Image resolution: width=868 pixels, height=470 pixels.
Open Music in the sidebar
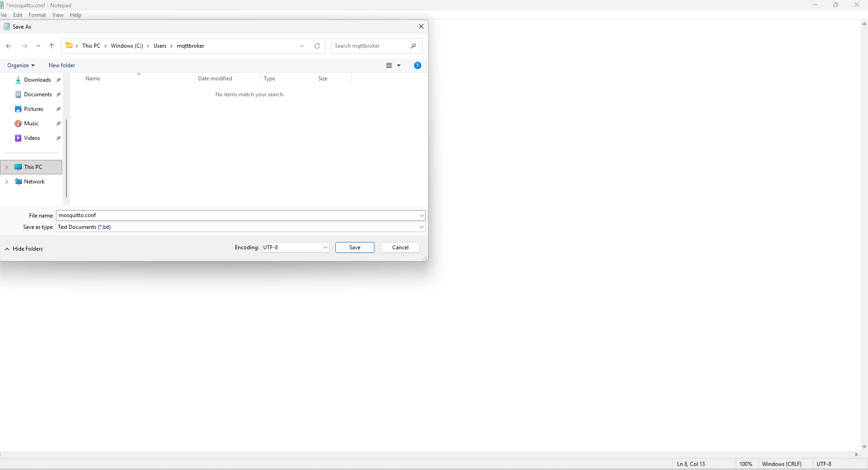pos(31,124)
